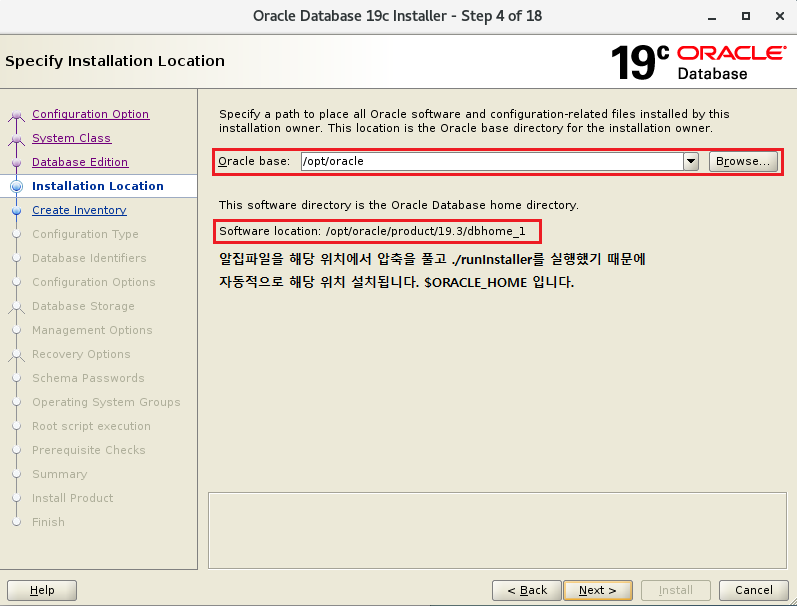Maximize the Oracle installer window

746,16
